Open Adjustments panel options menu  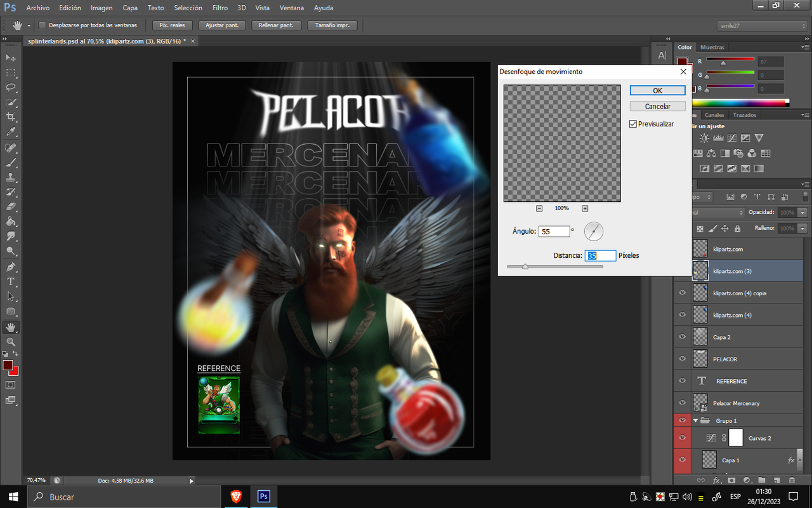click(805, 115)
